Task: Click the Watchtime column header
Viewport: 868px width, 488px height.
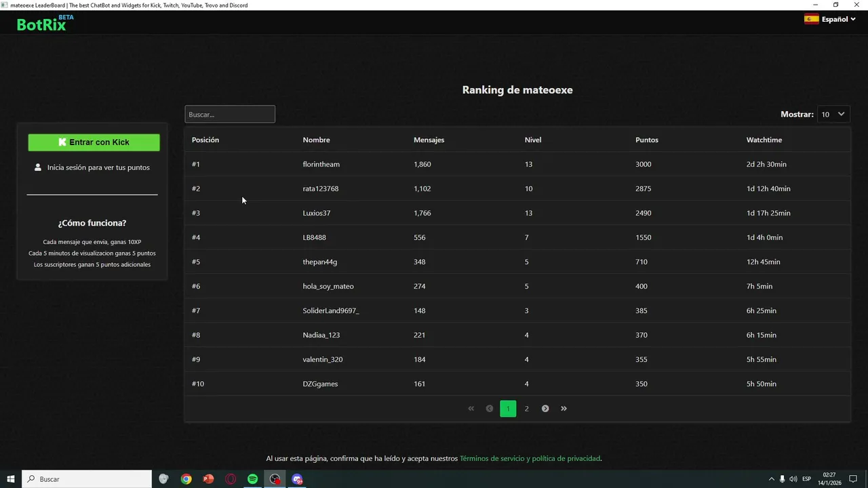Action: point(764,140)
